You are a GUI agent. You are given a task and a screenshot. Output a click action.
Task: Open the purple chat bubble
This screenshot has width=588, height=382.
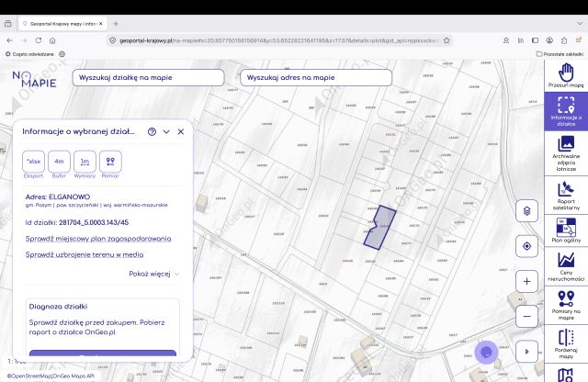point(486,352)
